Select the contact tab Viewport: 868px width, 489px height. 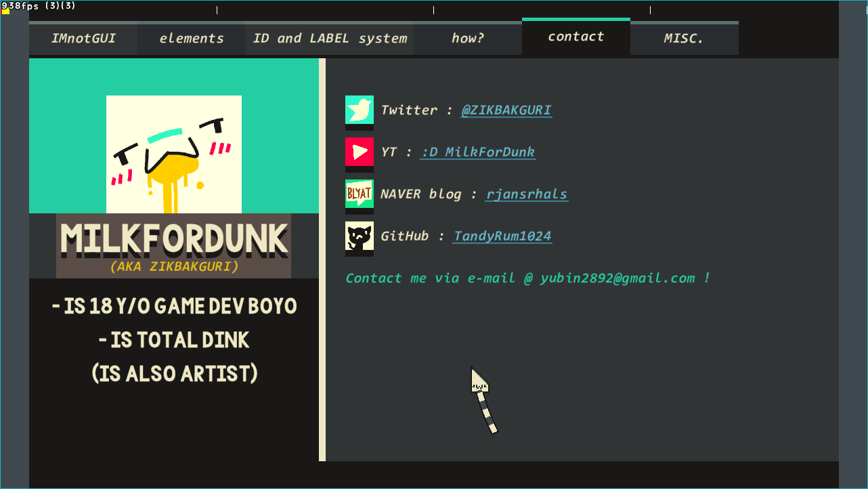click(x=576, y=37)
